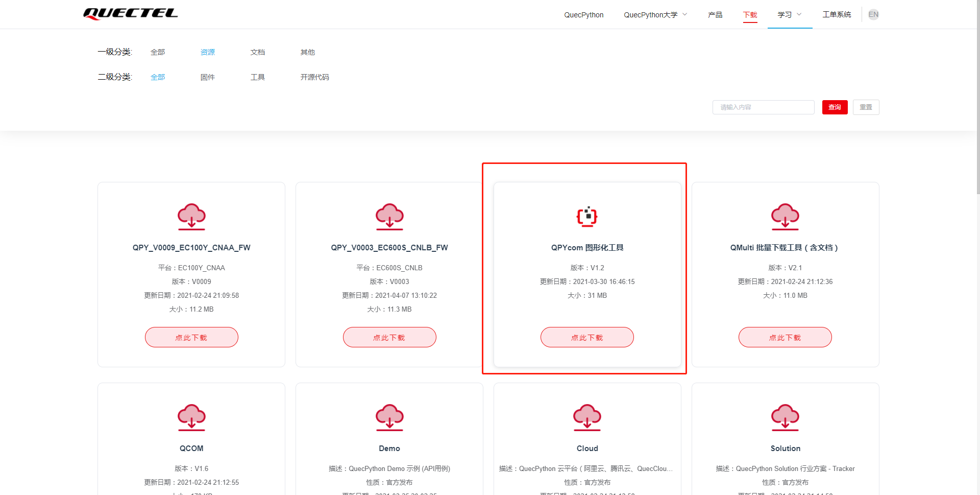Click the 平台：EC100Y_CNAA text
Viewport: 980px width, 495px height.
pyautogui.click(x=191, y=268)
